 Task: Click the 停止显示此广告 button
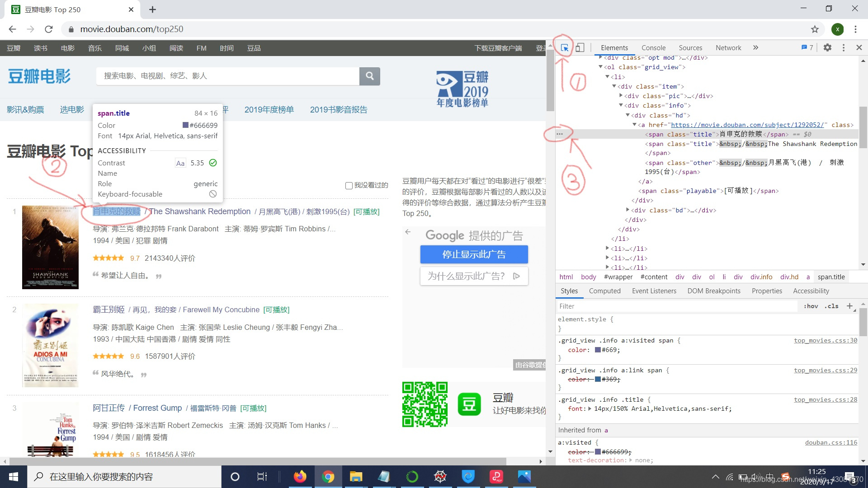(x=474, y=254)
